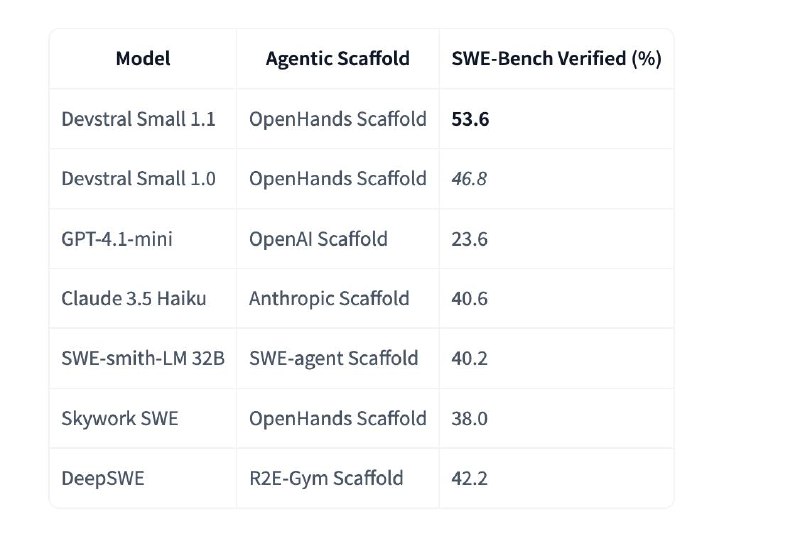Viewport: 800px width, 541px height.
Task: Click the 38.0 score value
Action: pos(469,419)
